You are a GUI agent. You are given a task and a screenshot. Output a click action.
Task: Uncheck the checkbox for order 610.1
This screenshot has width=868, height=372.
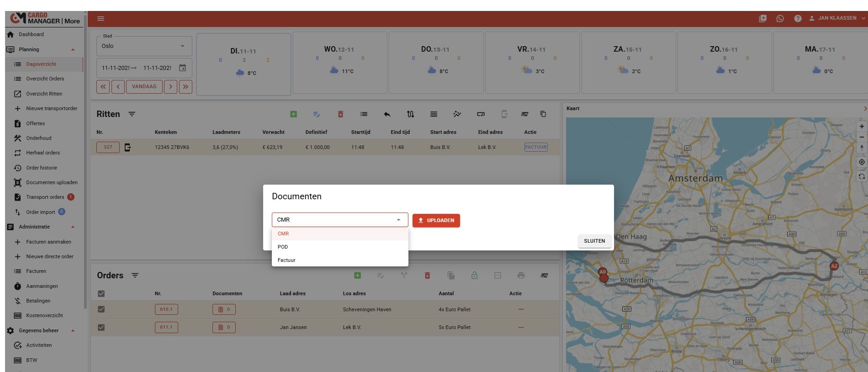(x=101, y=309)
